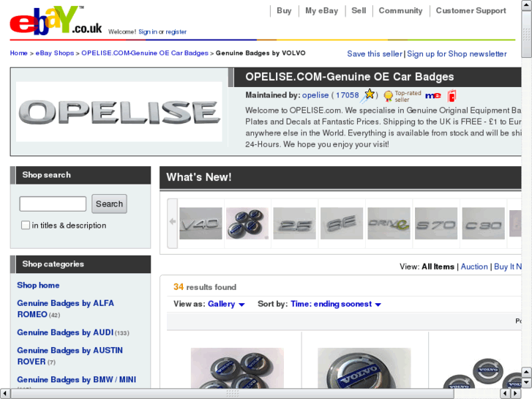This screenshot has width=532, height=399.
Task: Open the V40 badge thumbnail
Action: (x=201, y=223)
